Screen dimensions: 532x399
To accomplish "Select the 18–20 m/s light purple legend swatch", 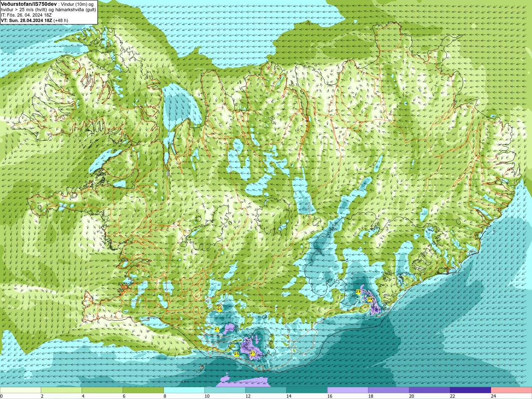I will pyautogui.click(x=389, y=390).
